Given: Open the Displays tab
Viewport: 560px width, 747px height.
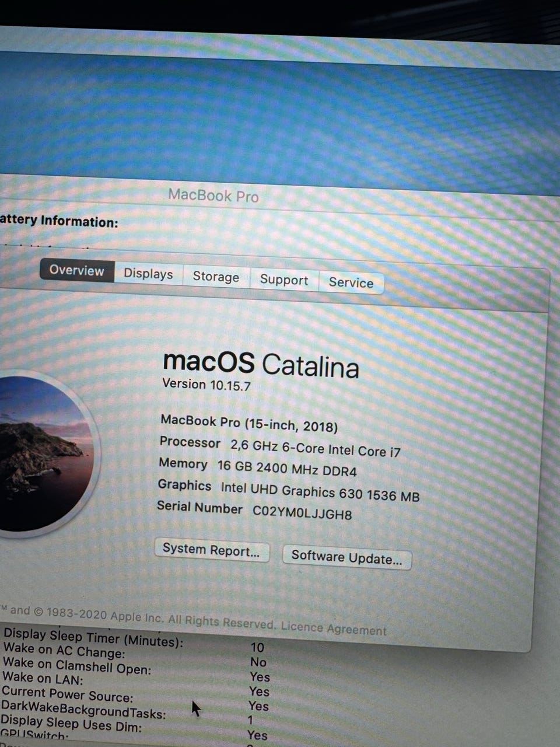Looking at the screenshot, I should (x=148, y=274).
